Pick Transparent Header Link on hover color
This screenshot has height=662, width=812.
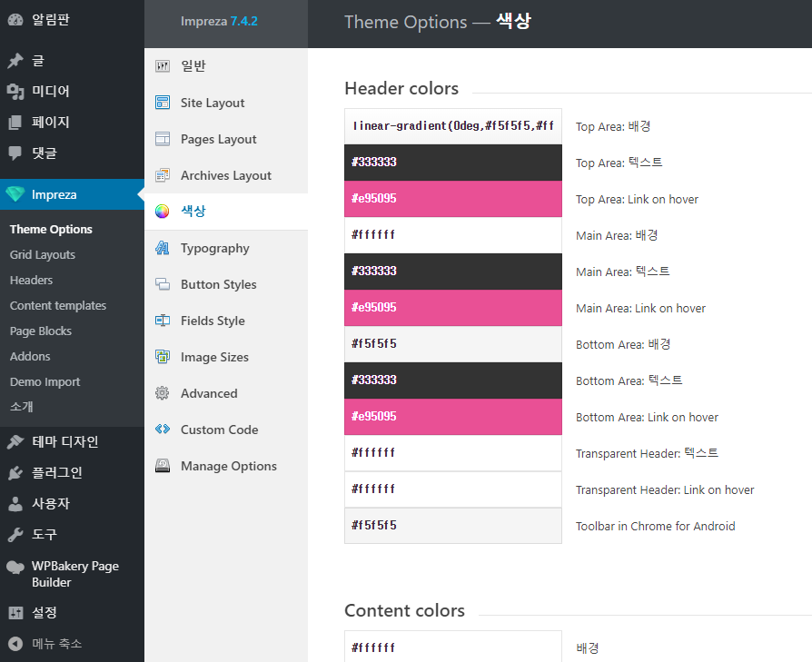(x=453, y=489)
